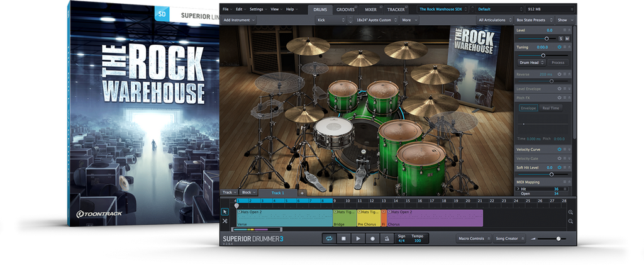Viewport: 644px width, 265px height.
Task: Open the Kick instrument selector
Action: [331, 20]
